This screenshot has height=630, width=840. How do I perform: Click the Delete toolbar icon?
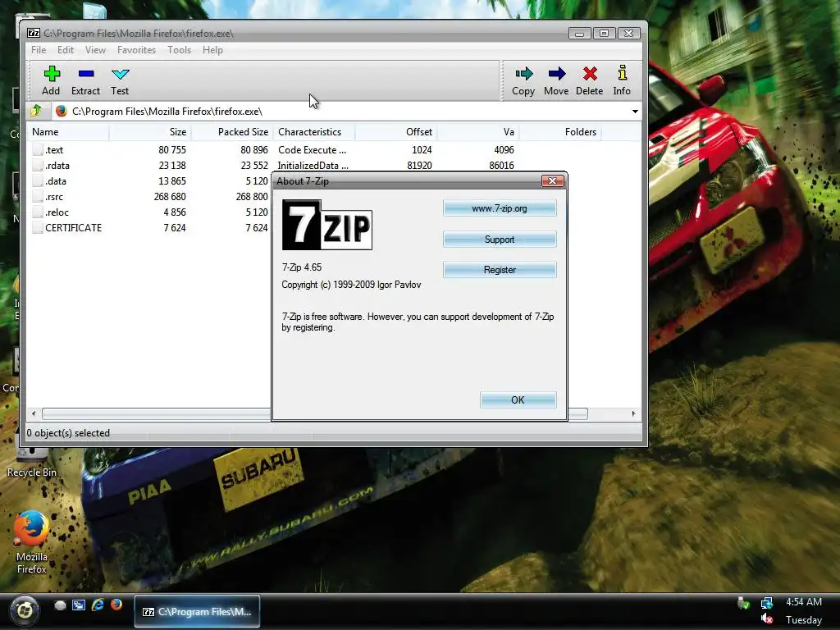[x=590, y=73]
